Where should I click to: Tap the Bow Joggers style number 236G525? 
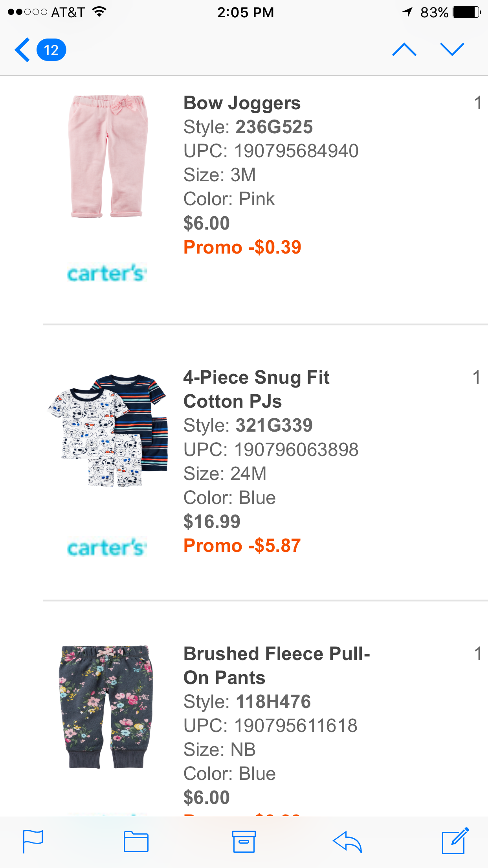[274, 127]
